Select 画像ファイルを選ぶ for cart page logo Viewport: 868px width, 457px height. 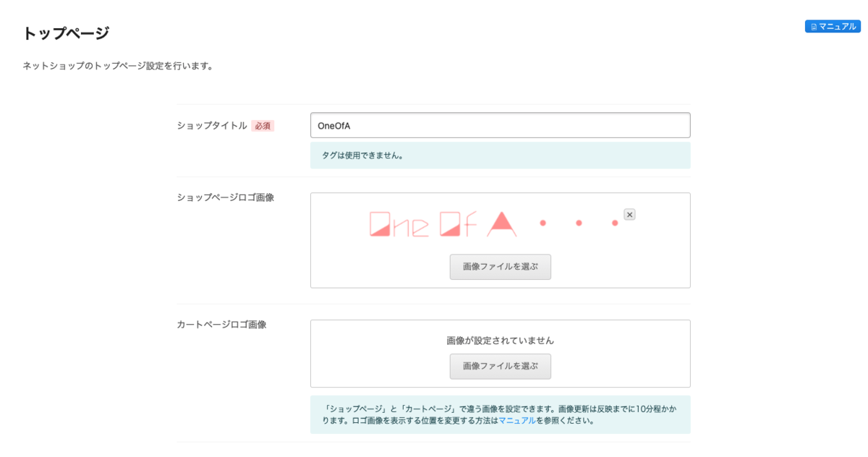(x=500, y=367)
